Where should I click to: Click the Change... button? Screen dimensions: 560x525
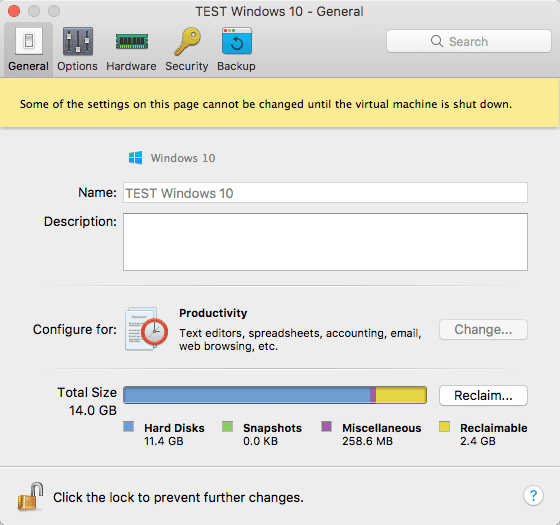[x=483, y=329]
